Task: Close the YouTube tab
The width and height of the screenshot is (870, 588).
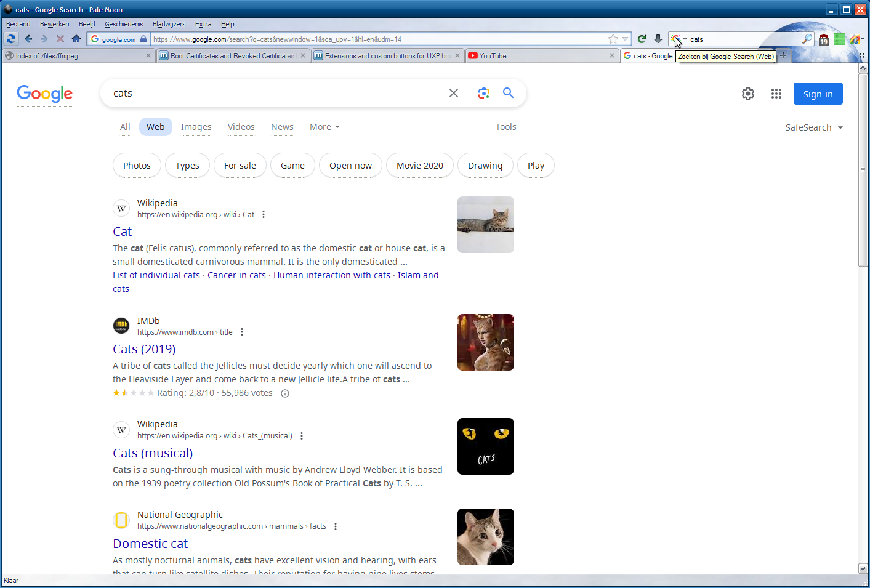Action: click(612, 55)
